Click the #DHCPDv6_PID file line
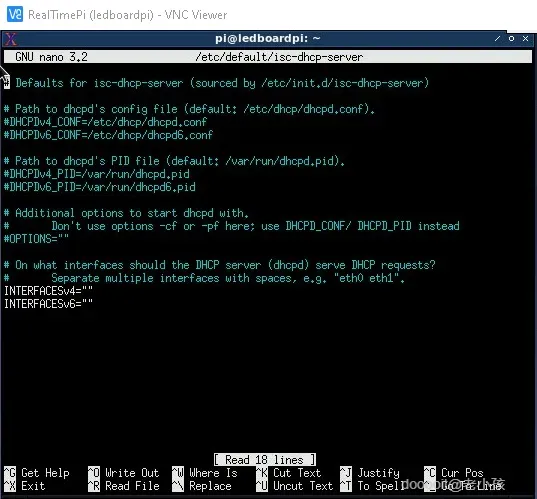 pyautogui.click(x=99, y=187)
